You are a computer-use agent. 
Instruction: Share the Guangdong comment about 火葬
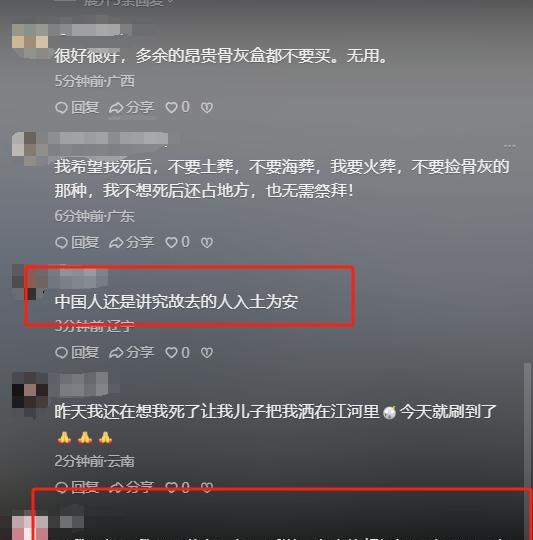click(x=131, y=242)
